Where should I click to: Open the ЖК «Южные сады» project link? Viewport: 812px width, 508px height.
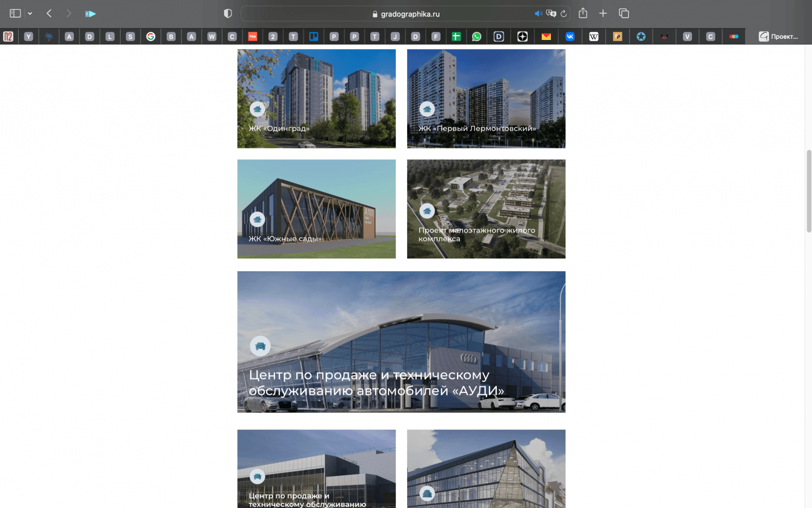285,239
